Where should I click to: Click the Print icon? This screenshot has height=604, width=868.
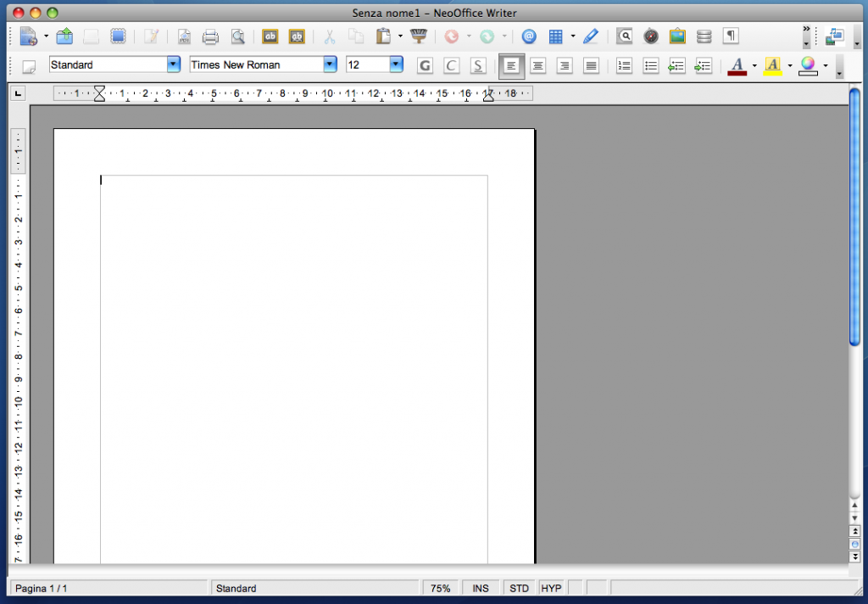210,36
